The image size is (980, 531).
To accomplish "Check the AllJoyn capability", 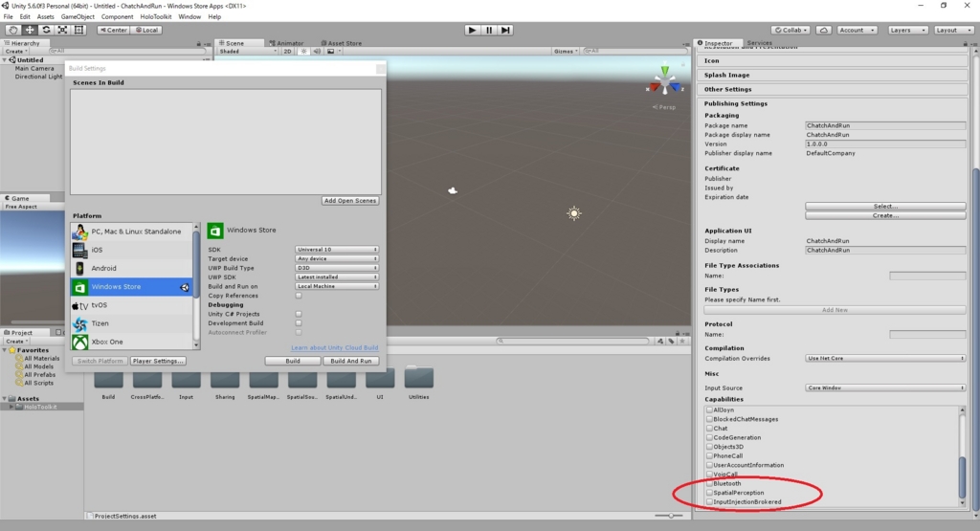I will point(709,409).
